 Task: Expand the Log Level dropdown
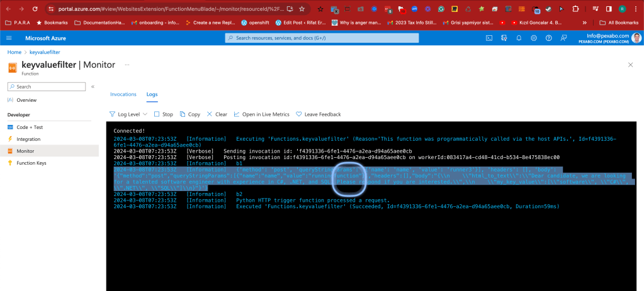[x=130, y=114]
